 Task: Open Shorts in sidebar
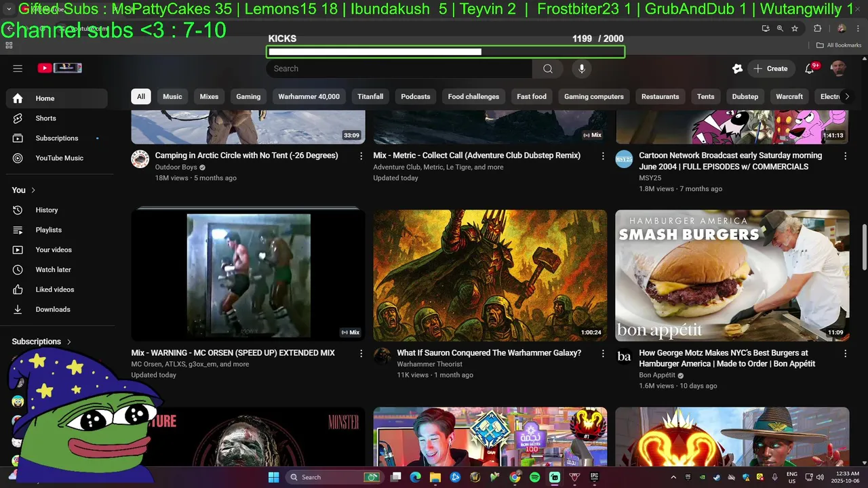tap(58, 118)
